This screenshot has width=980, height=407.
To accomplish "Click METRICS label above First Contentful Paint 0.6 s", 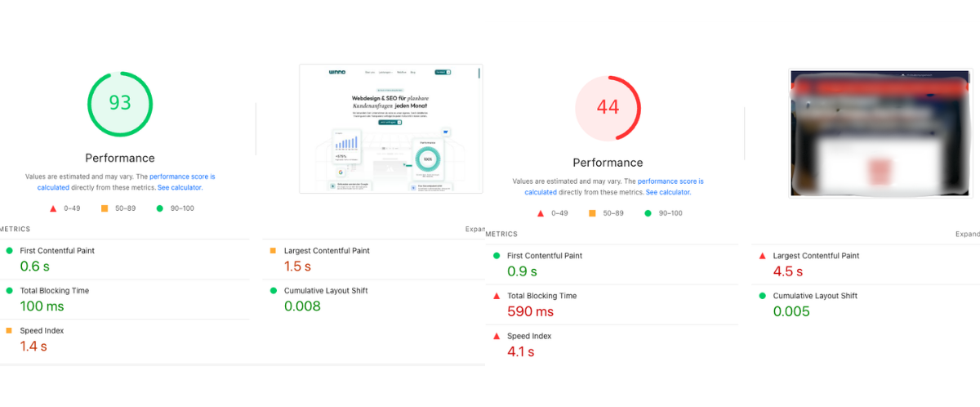I will pyautogui.click(x=15, y=229).
